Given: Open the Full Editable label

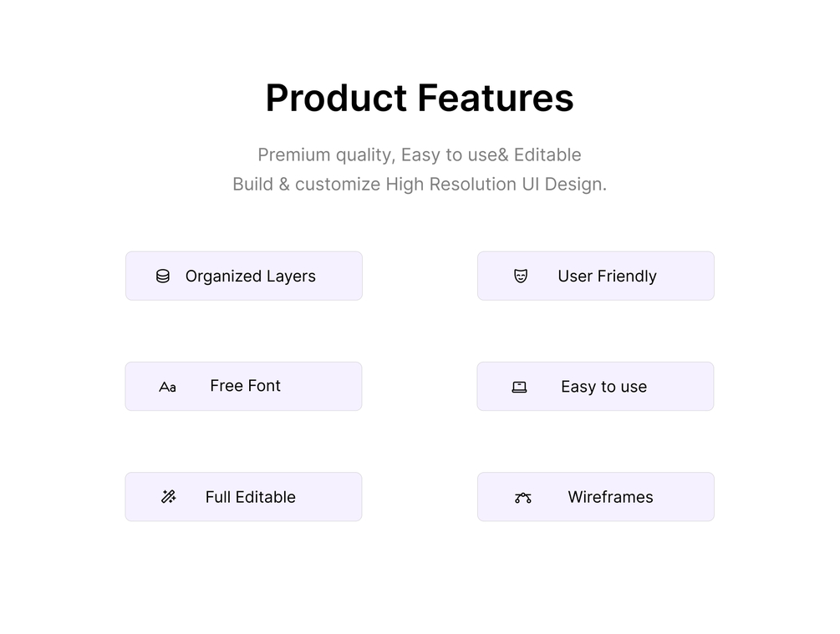Looking at the screenshot, I should point(250,497).
